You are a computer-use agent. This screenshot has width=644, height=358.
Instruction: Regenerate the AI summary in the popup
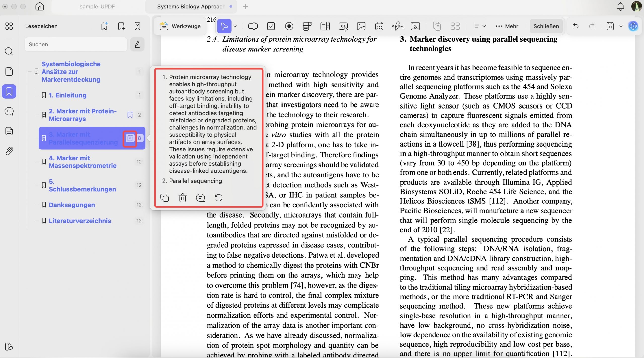coord(219,198)
